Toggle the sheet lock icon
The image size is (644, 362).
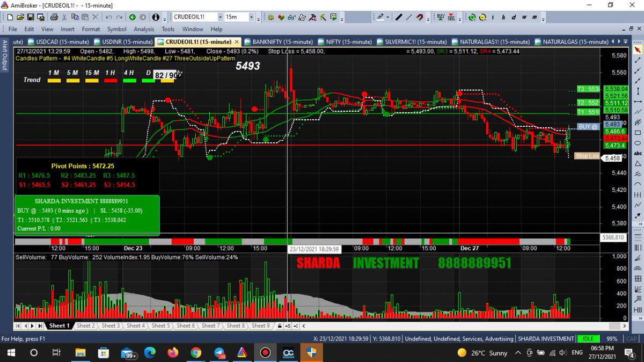(280, 325)
